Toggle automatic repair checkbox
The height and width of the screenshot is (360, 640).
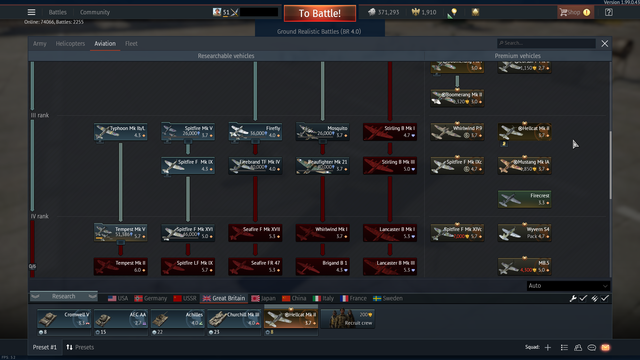(x=583, y=299)
